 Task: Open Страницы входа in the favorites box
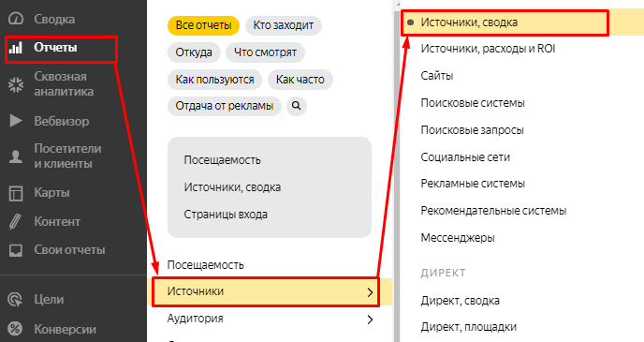point(226,215)
